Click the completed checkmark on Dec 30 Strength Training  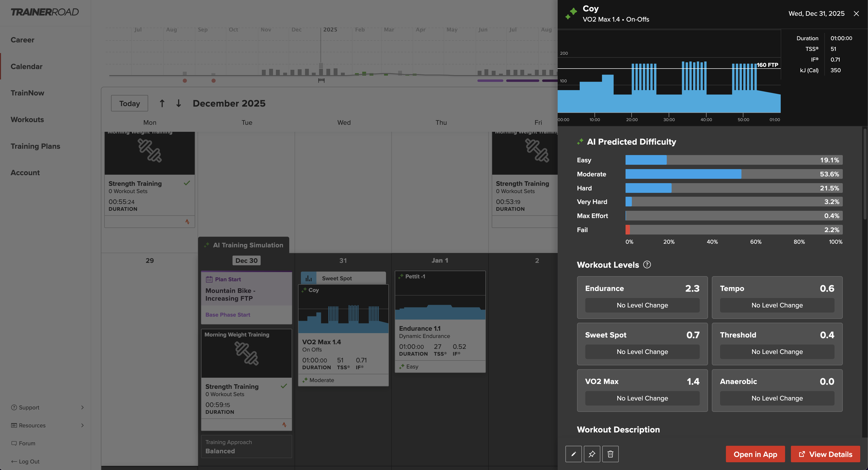point(284,386)
